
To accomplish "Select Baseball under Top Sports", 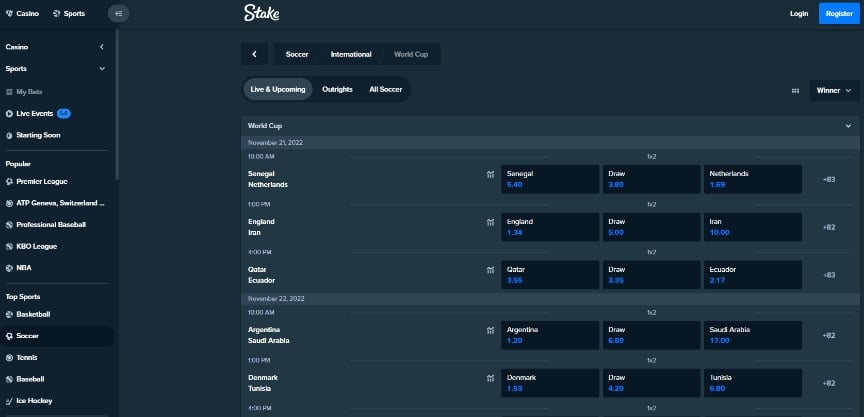I will 25,379.
